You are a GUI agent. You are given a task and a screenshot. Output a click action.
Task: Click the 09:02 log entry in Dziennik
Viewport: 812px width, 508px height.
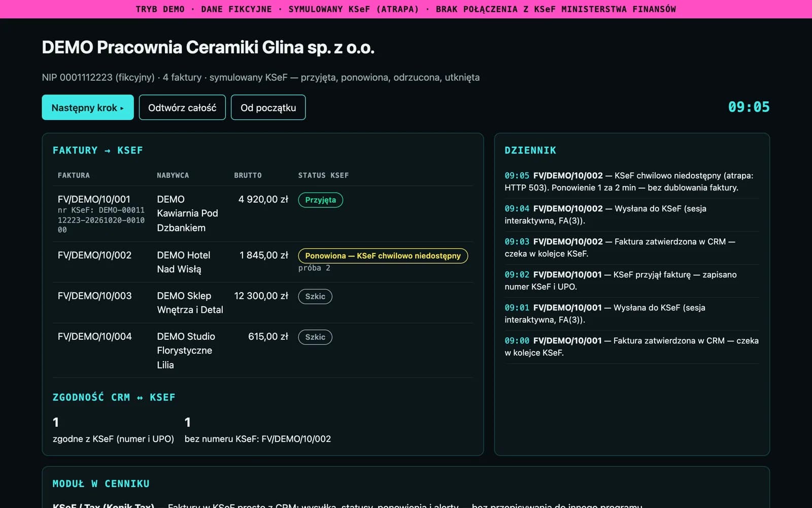(631, 280)
